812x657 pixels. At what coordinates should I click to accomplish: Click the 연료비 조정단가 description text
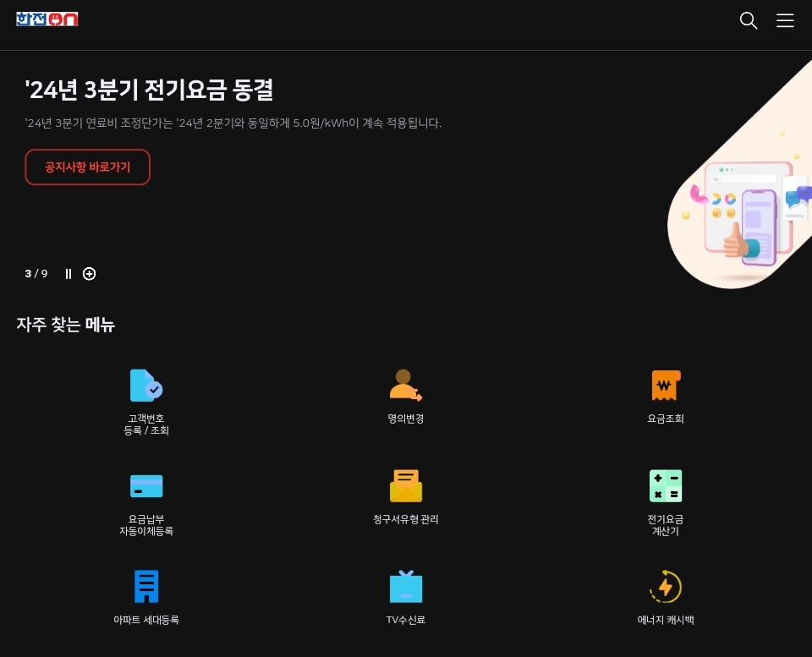point(233,123)
